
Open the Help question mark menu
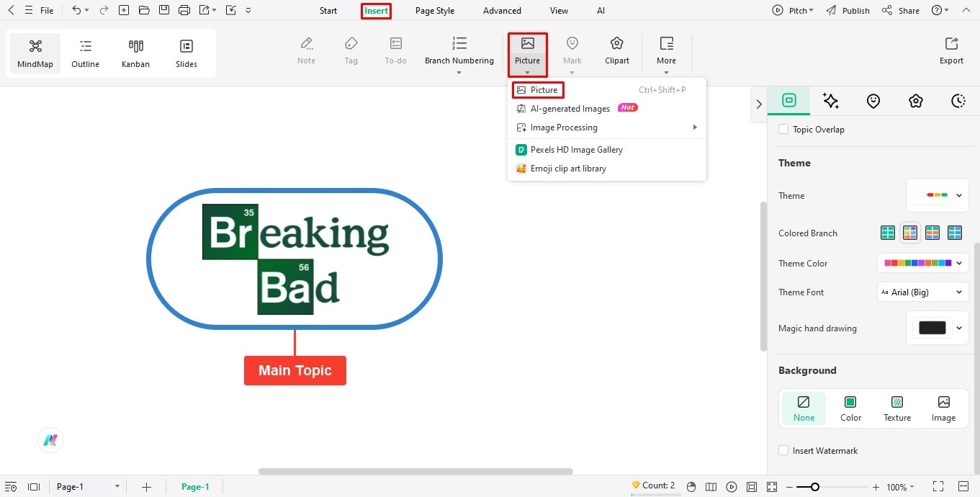[940, 11]
